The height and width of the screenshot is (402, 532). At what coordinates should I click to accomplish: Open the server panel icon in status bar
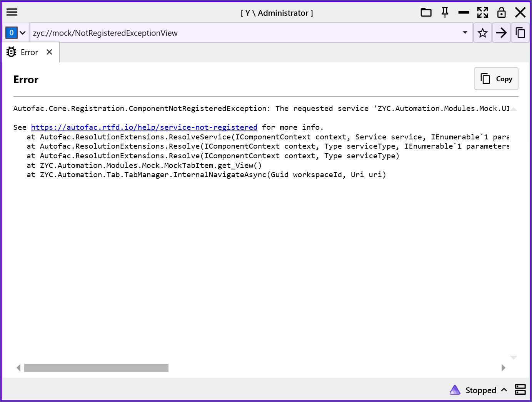click(x=520, y=390)
